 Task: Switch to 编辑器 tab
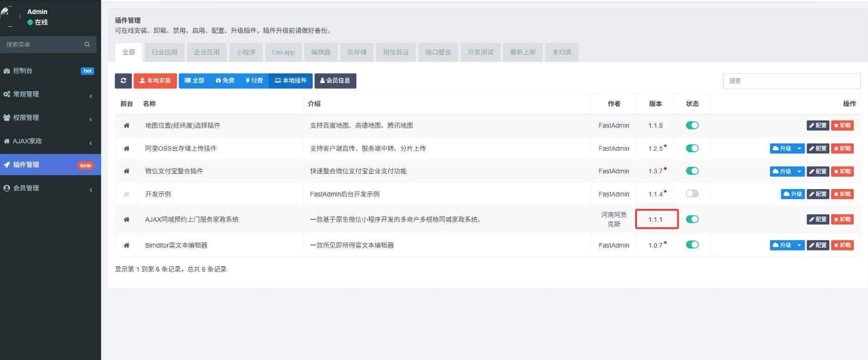point(321,52)
